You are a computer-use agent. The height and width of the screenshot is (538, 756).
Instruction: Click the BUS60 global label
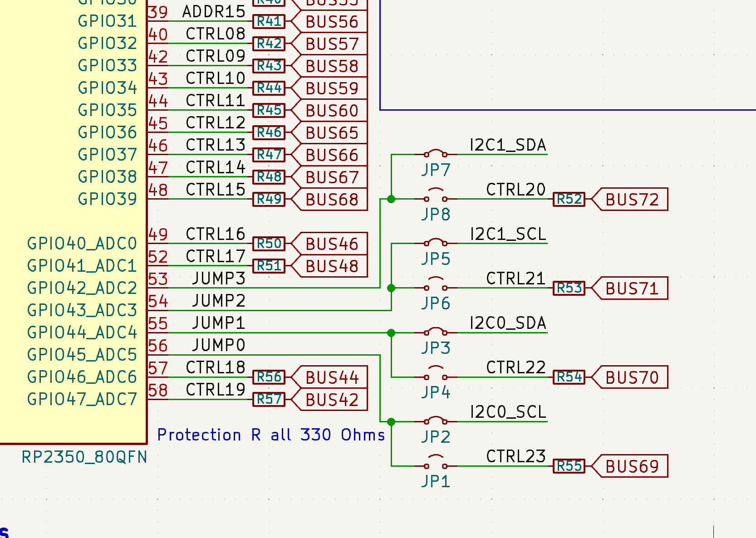tap(332, 111)
